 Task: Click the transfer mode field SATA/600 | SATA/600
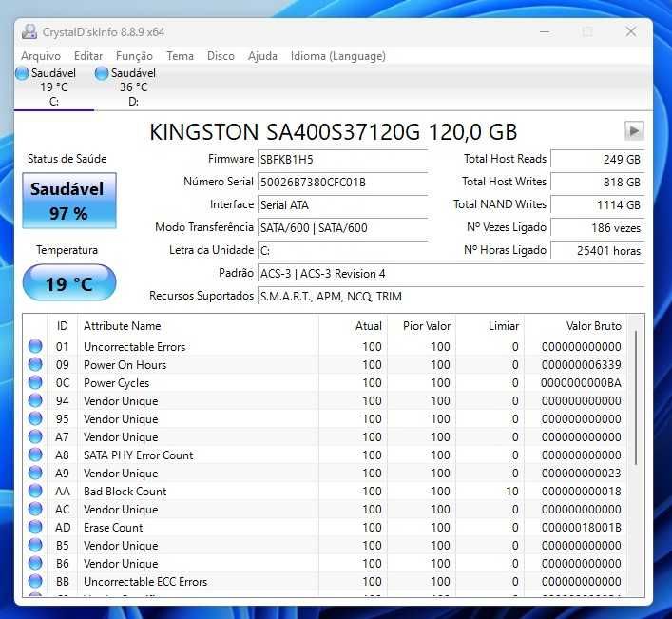[342, 227]
